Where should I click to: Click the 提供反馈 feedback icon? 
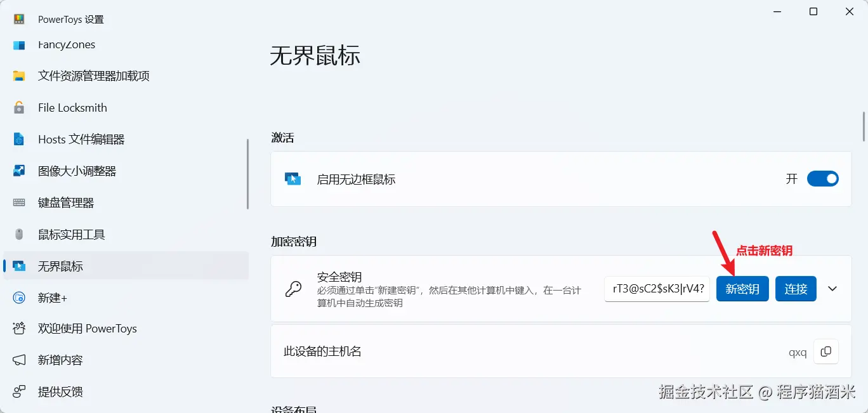[19, 391]
